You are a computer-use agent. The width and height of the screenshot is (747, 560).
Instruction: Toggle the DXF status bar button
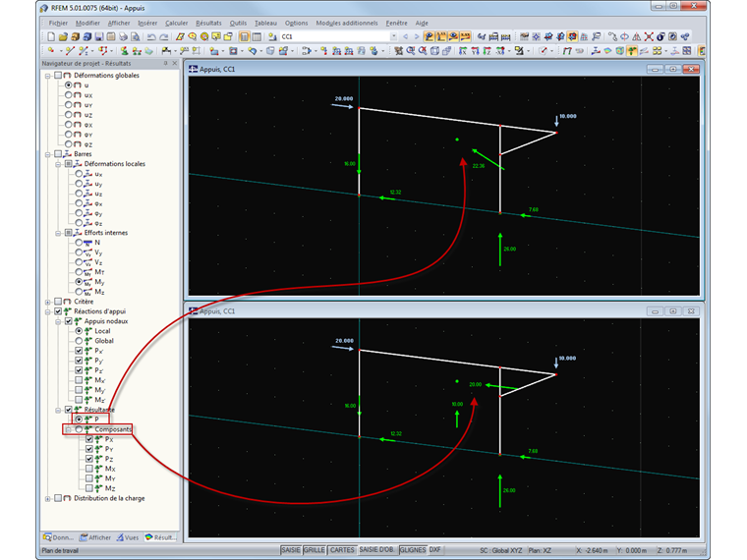[435, 550]
